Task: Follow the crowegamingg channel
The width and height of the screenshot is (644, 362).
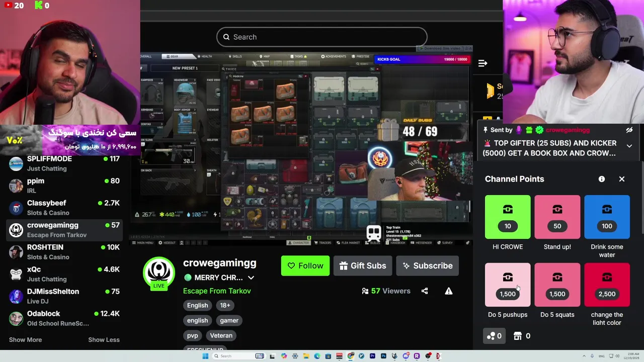Action: [x=305, y=265]
